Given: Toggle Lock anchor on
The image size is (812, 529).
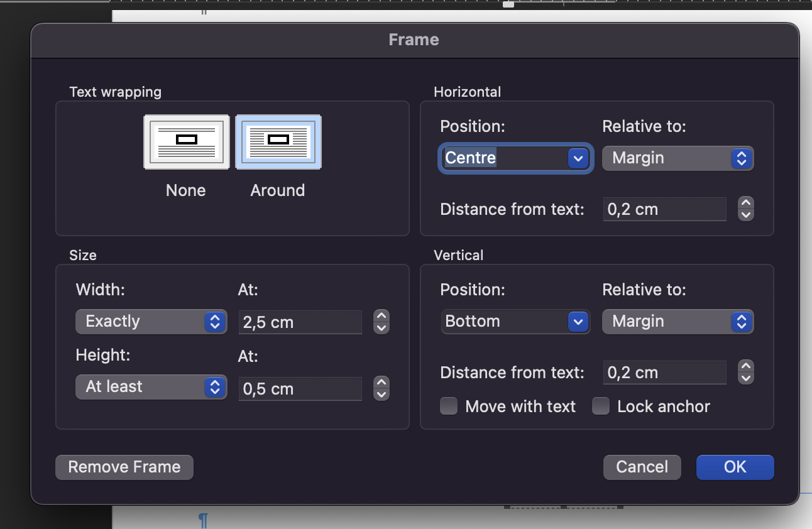Looking at the screenshot, I should [x=600, y=406].
